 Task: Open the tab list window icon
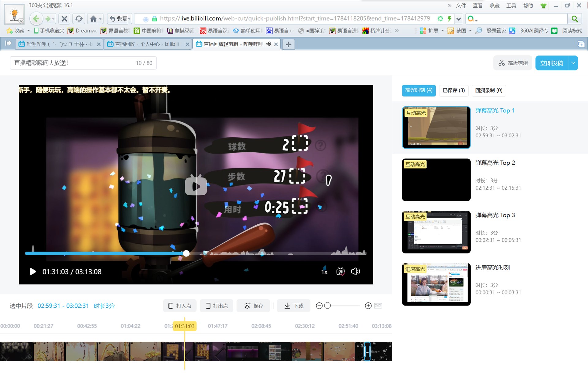(581, 44)
